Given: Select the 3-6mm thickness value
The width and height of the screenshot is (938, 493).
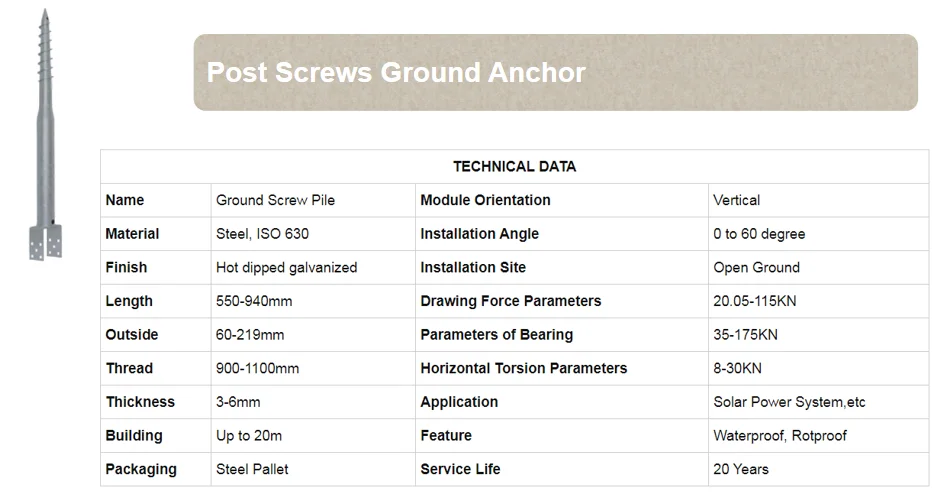Looking at the screenshot, I should coord(238,402).
